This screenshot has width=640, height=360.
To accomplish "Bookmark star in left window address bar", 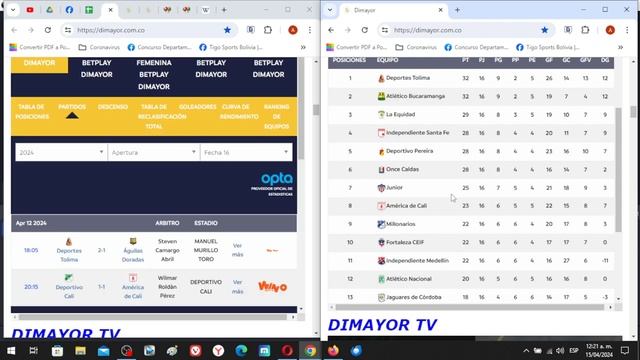I will tap(227, 30).
